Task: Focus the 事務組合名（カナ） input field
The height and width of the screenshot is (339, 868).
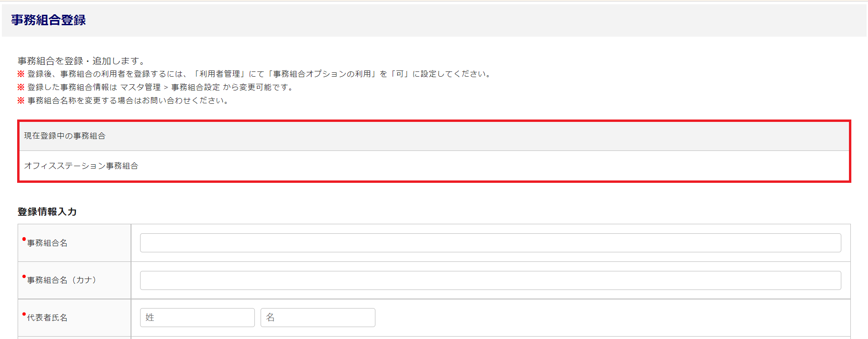Action: point(490,280)
